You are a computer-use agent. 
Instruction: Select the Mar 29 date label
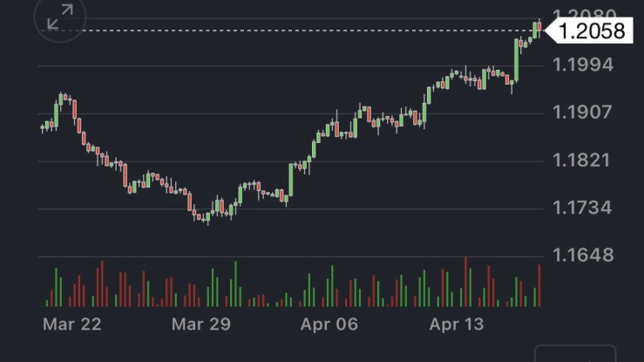200,324
